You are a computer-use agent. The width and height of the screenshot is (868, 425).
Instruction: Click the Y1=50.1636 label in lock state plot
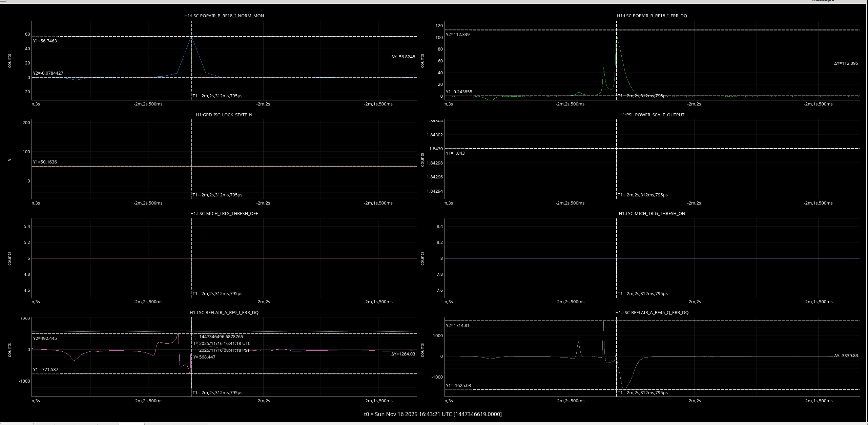click(45, 162)
